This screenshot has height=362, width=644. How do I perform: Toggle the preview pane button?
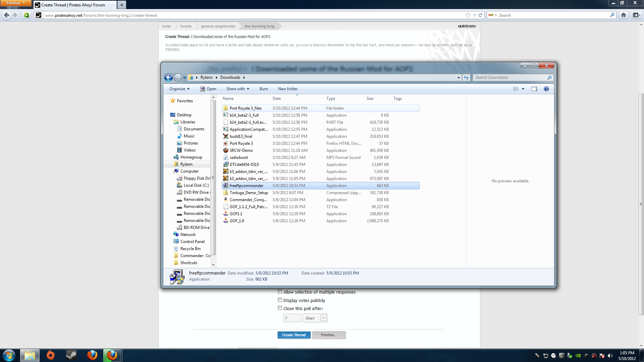point(534,89)
